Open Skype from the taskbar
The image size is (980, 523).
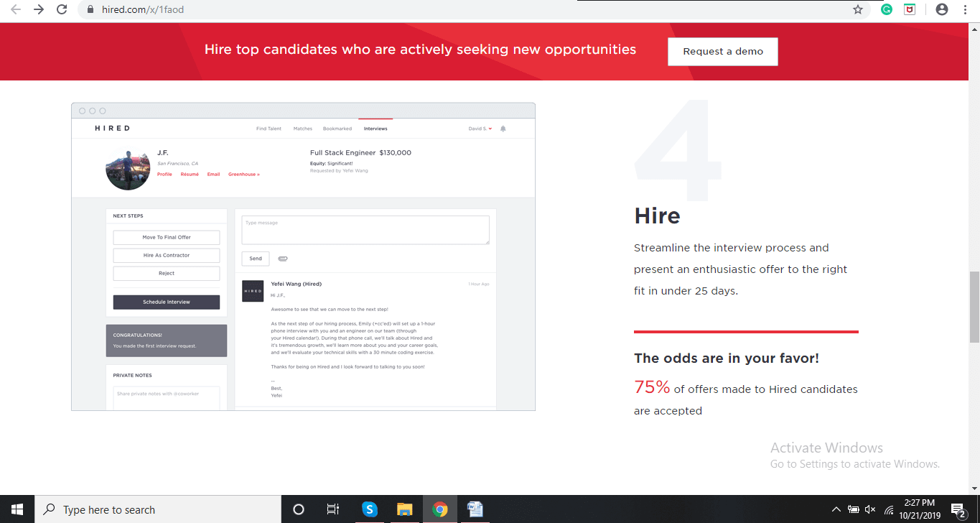[370, 509]
